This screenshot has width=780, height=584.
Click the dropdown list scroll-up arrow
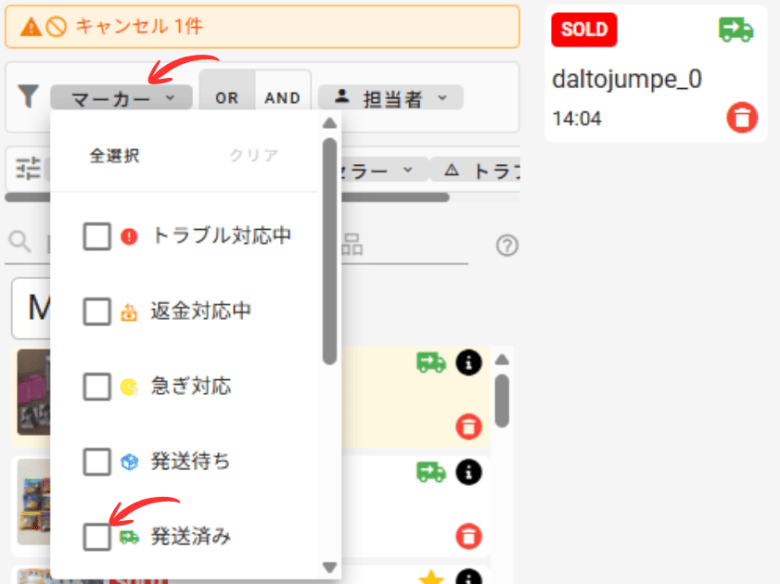(329, 123)
